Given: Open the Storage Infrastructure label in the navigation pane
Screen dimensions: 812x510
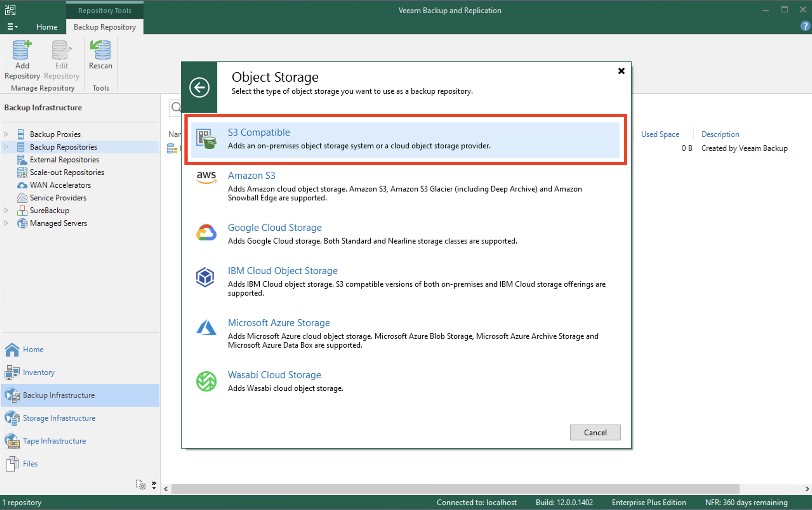Looking at the screenshot, I should coord(59,418).
